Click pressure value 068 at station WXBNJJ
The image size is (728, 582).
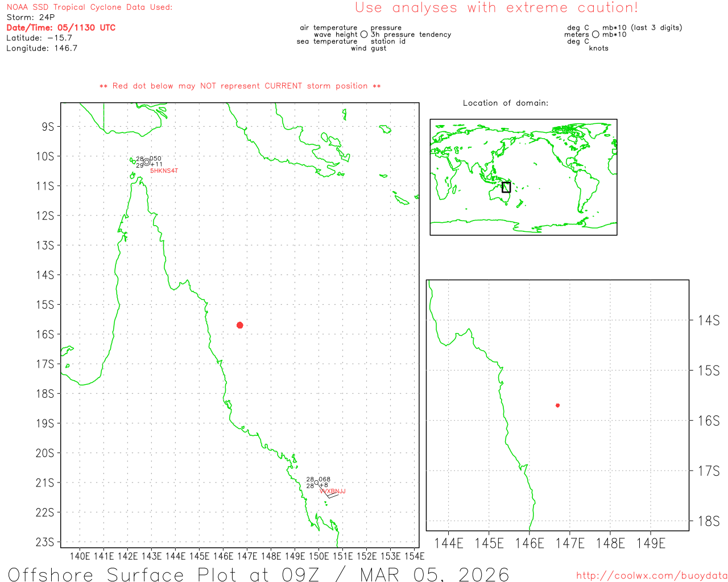click(324, 479)
